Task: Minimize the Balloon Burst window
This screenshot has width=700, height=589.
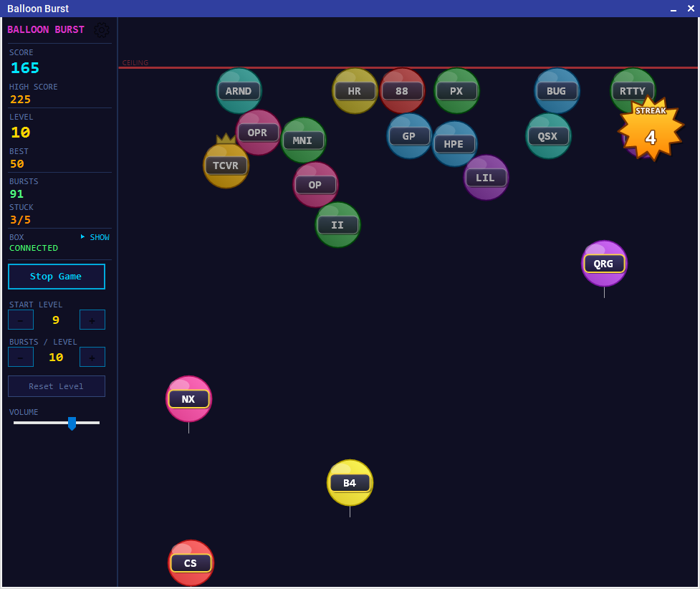Action: 673,9
